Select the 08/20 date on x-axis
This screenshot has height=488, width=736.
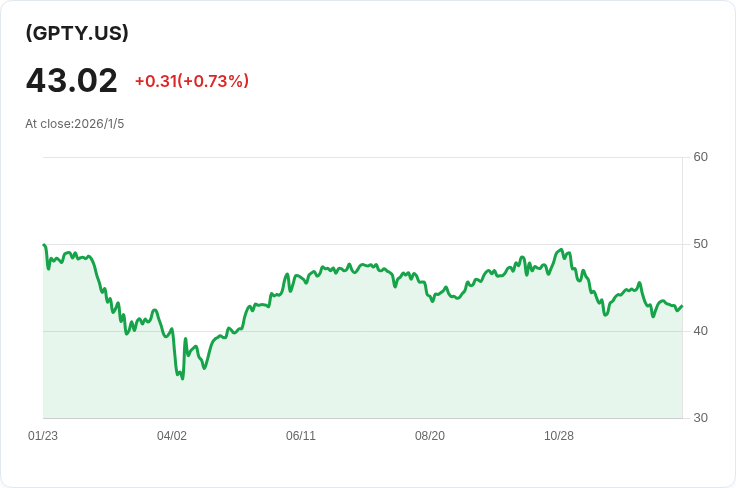[430, 436]
